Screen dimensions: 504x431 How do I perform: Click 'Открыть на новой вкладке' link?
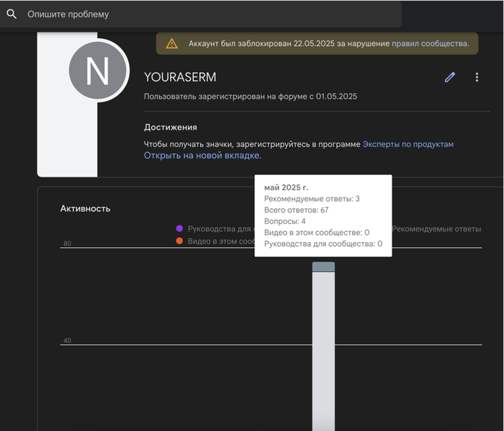[x=202, y=155]
